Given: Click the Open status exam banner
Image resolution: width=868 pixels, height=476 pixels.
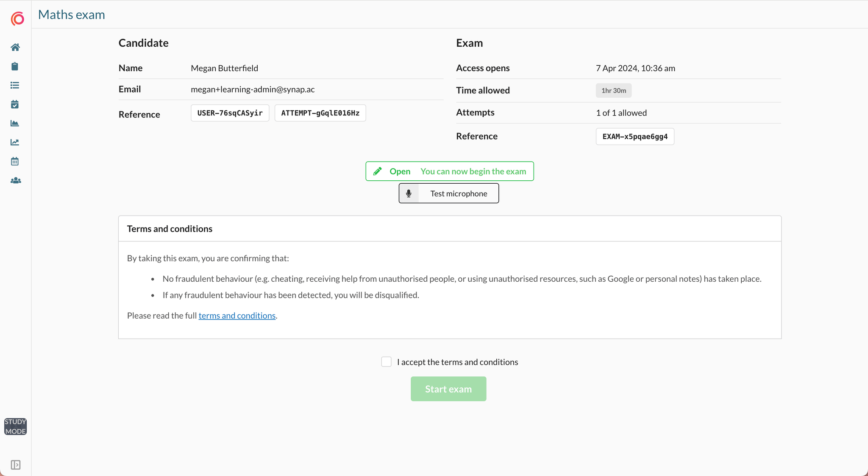Looking at the screenshot, I should (x=449, y=171).
